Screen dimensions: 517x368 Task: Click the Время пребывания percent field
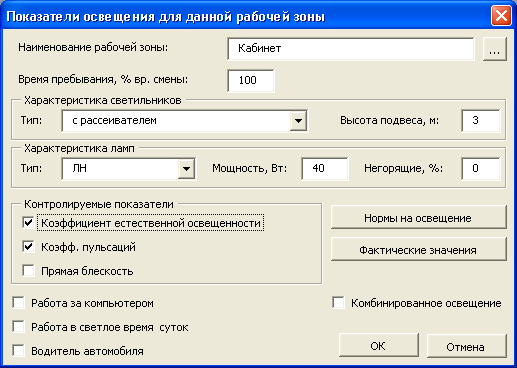(x=251, y=80)
